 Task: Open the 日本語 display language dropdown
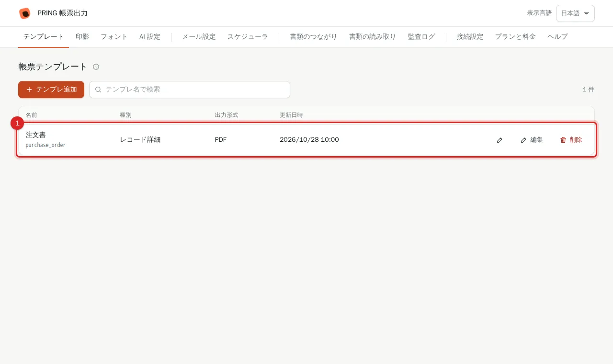575,13
